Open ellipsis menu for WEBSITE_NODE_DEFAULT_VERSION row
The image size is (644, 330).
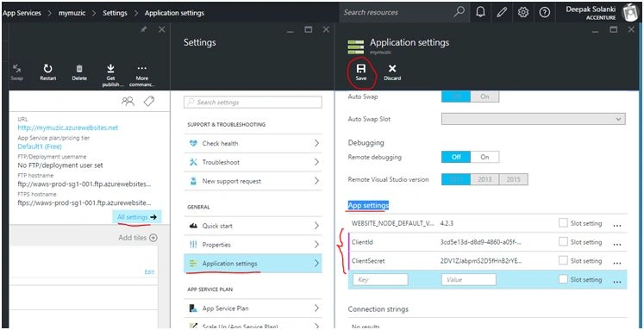(617, 225)
